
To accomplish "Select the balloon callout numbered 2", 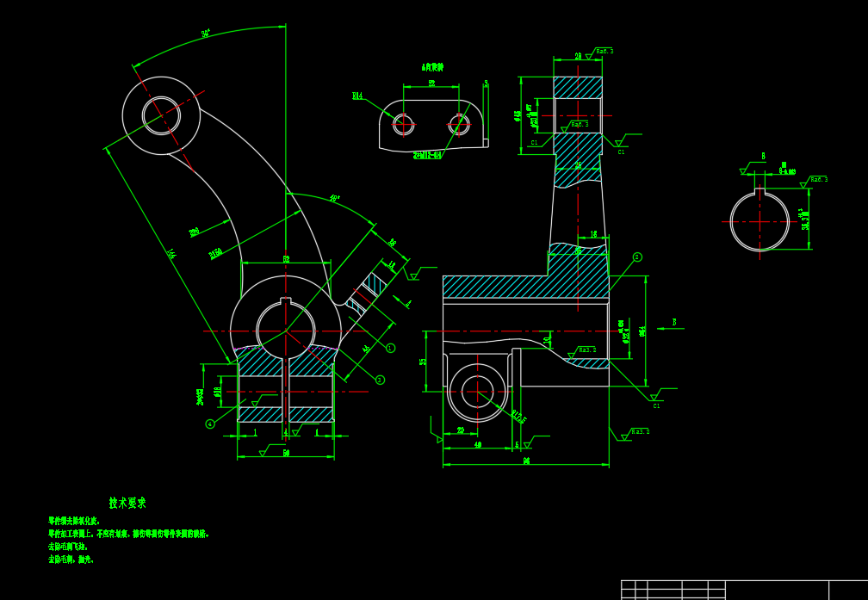I will [637, 257].
